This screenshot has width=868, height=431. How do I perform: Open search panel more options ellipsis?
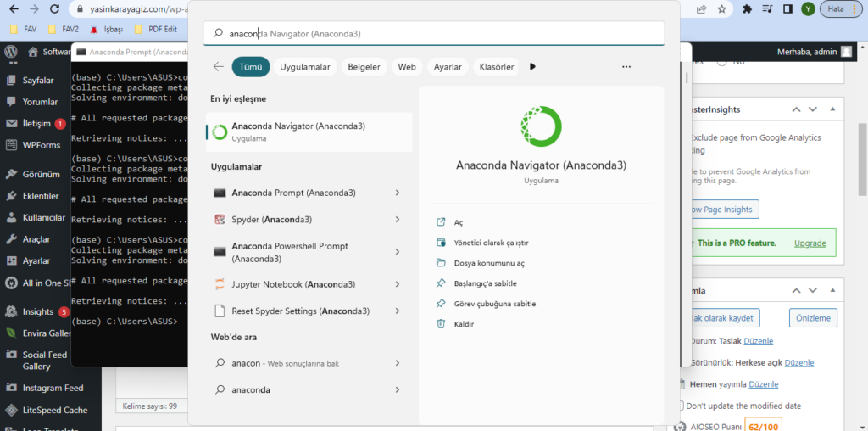626,66
